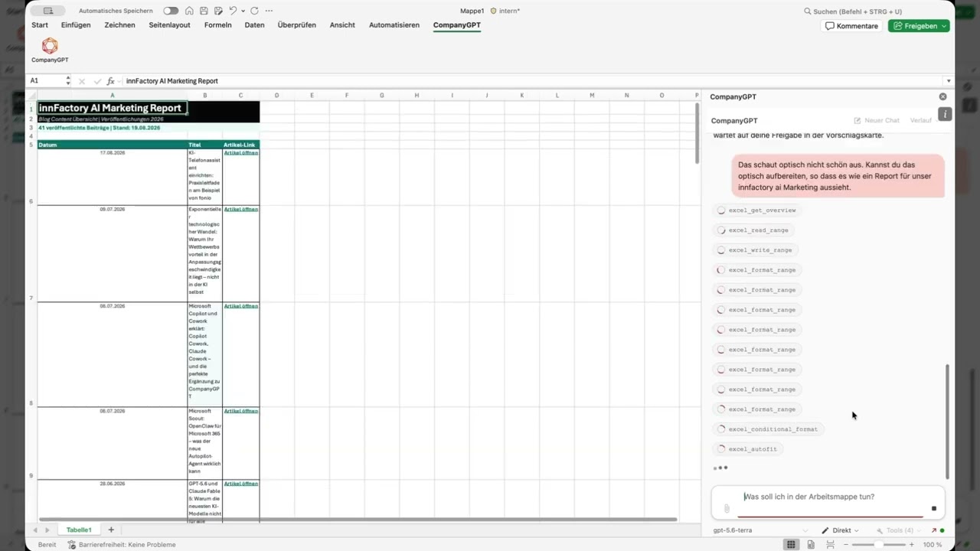Switch to Page Layout view icon

(811, 544)
